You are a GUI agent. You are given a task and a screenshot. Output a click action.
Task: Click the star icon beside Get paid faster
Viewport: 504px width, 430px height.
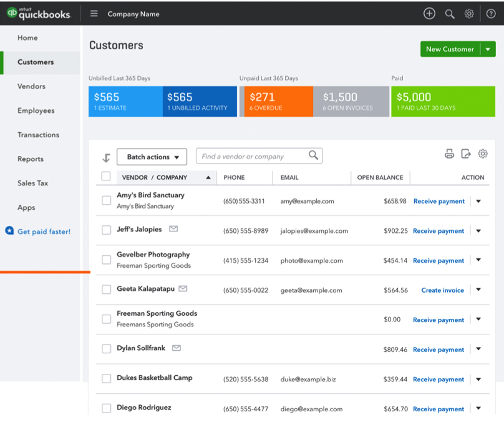click(9, 230)
